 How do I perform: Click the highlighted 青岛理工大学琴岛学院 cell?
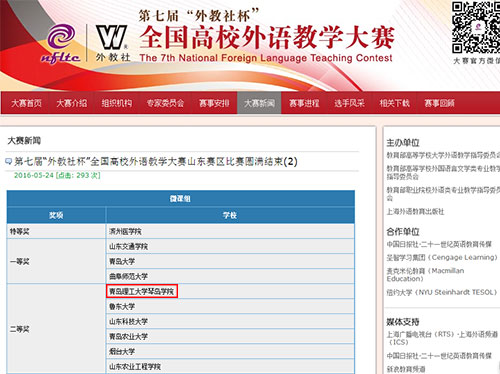(x=142, y=291)
